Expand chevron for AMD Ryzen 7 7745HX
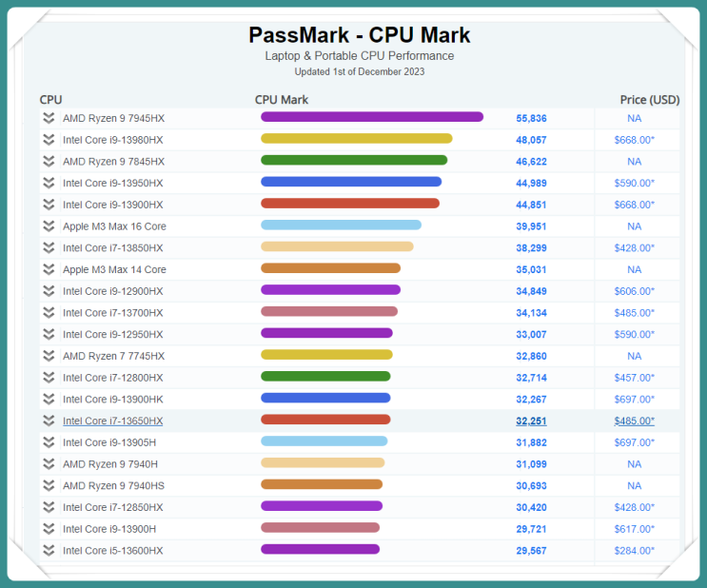 tap(49, 356)
